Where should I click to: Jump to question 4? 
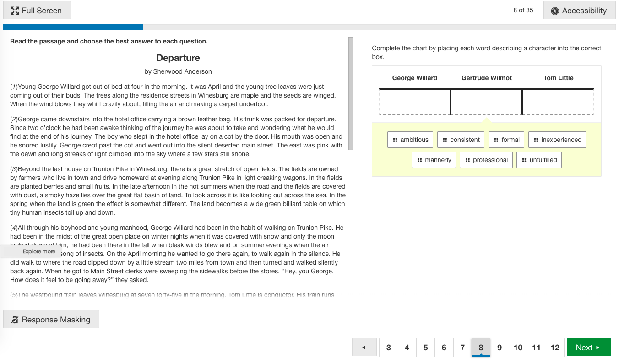point(407,348)
